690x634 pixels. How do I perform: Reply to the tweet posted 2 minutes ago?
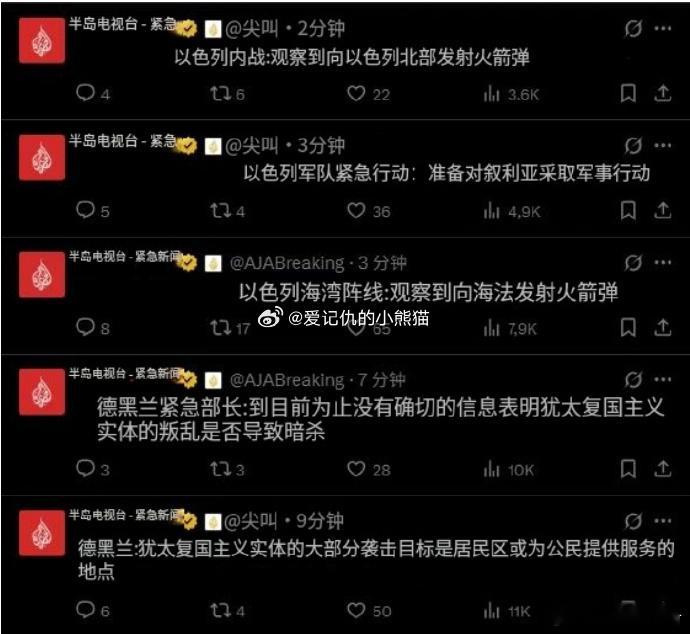pos(85,93)
